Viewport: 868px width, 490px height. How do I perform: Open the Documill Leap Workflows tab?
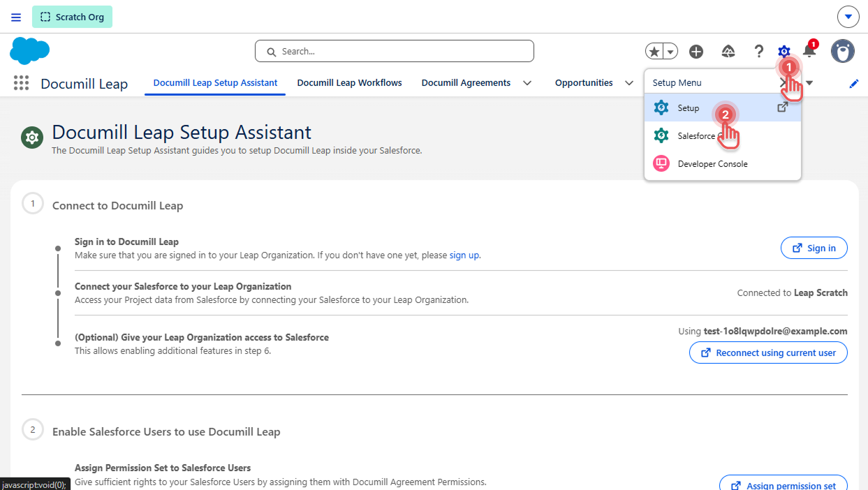click(x=349, y=82)
